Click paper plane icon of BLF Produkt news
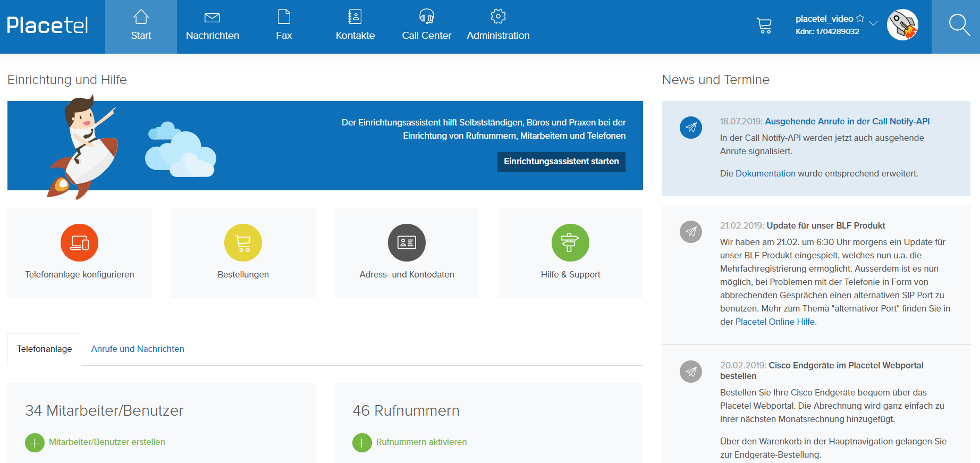This screenshot has height=463, width=980. point(691,232)
